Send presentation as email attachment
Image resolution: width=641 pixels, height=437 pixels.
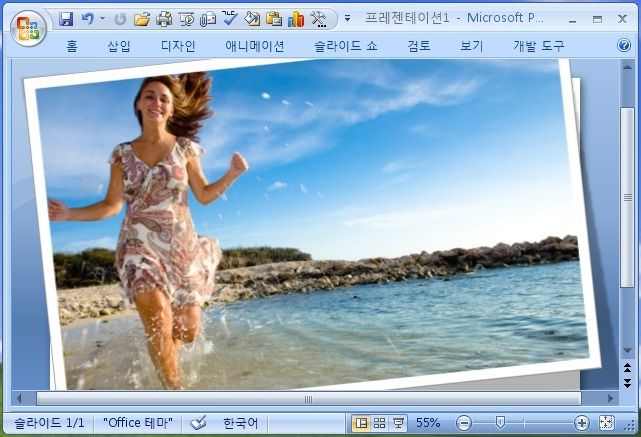pos(208,19)
